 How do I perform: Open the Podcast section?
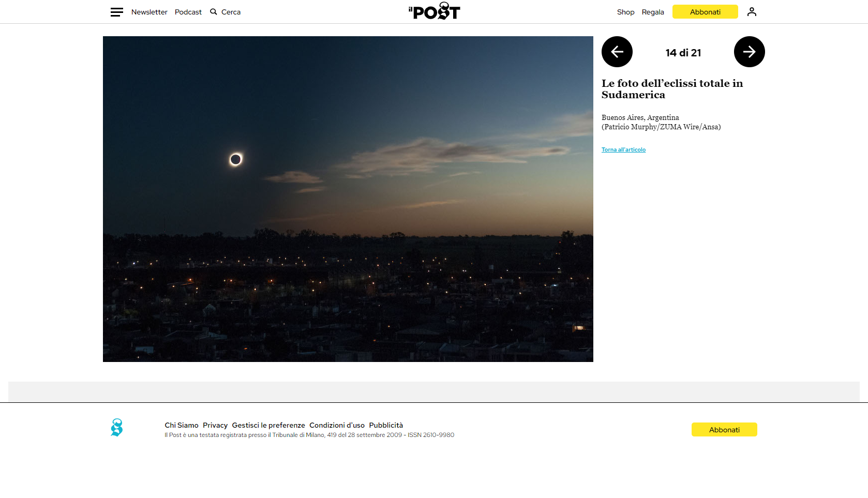point(188,12)
